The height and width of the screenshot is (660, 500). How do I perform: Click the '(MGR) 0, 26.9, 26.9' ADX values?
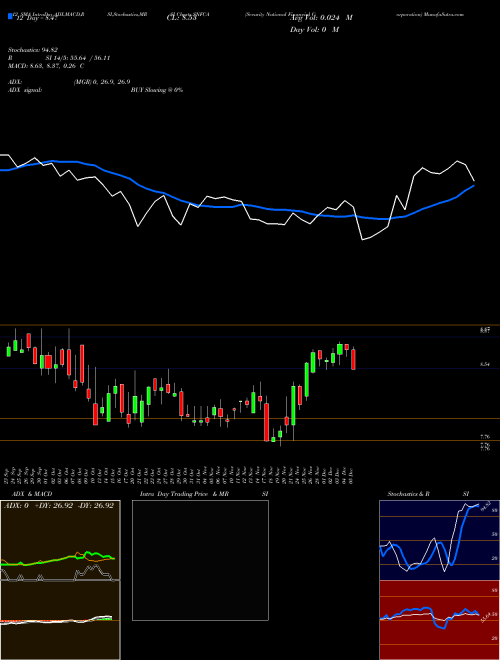[x=101, y=82]
